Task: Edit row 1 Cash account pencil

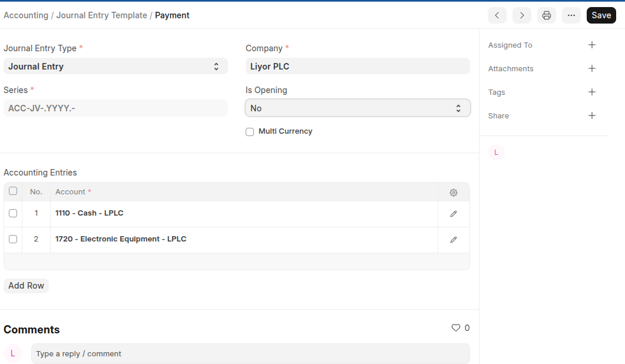Action: tap(453, 214)
